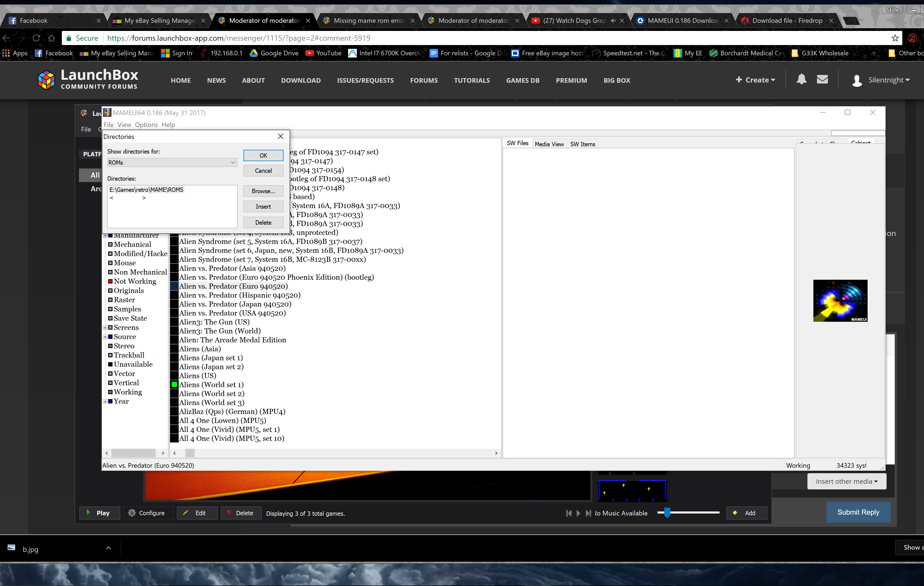
Task: Open the MAMEUI Options menu
Action: 146,125
